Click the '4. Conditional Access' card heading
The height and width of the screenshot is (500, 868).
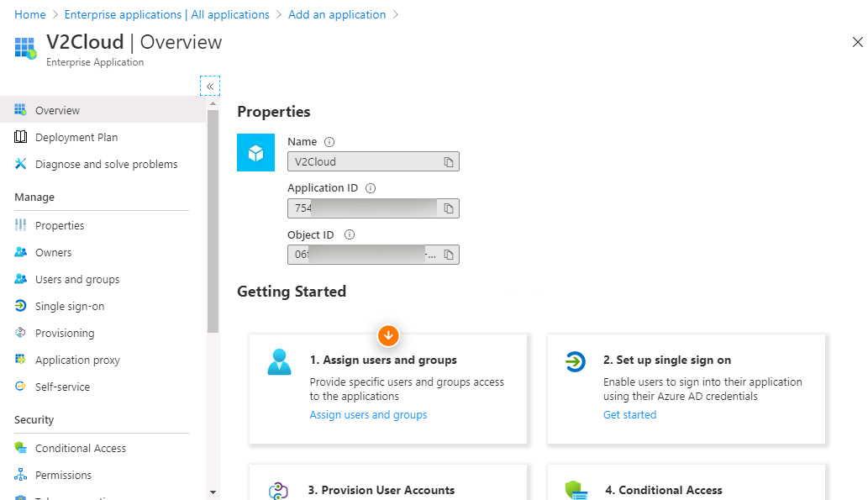tap(664, 490)
